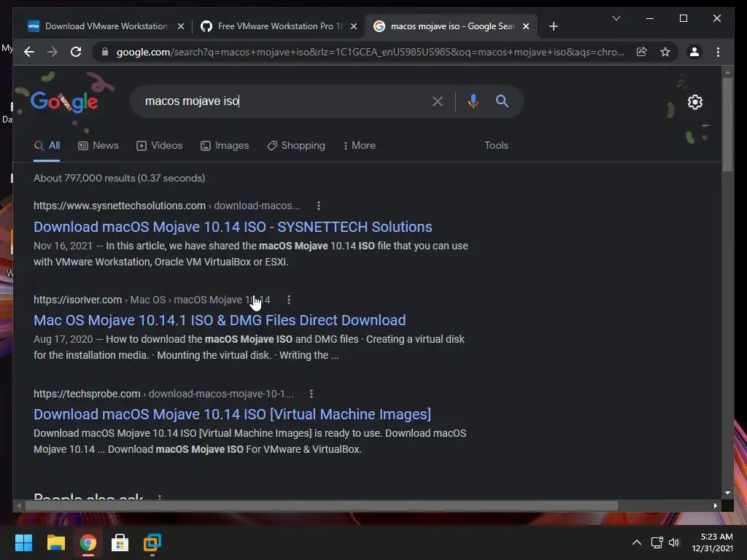Click the browser forward arrow

[53, 52]
